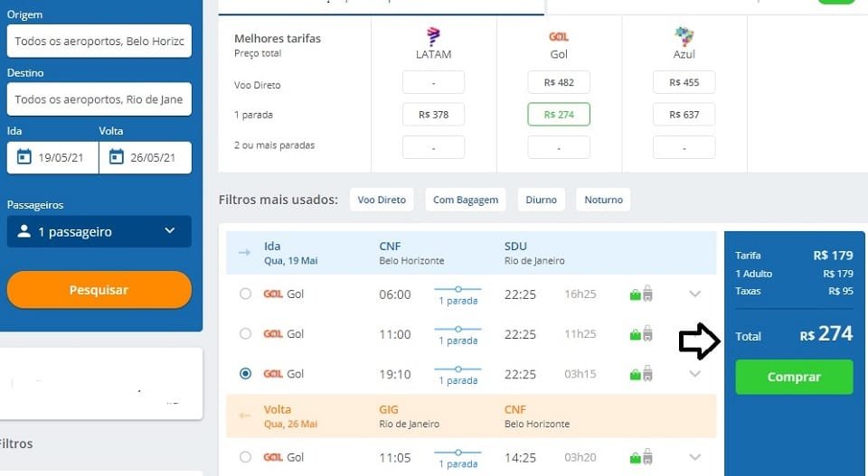This screenshot has width=868, height=476.
Task: Click the Volta header 'Qua, 26 Mai'
Action: pyautogui.click(x=290, y=424)
